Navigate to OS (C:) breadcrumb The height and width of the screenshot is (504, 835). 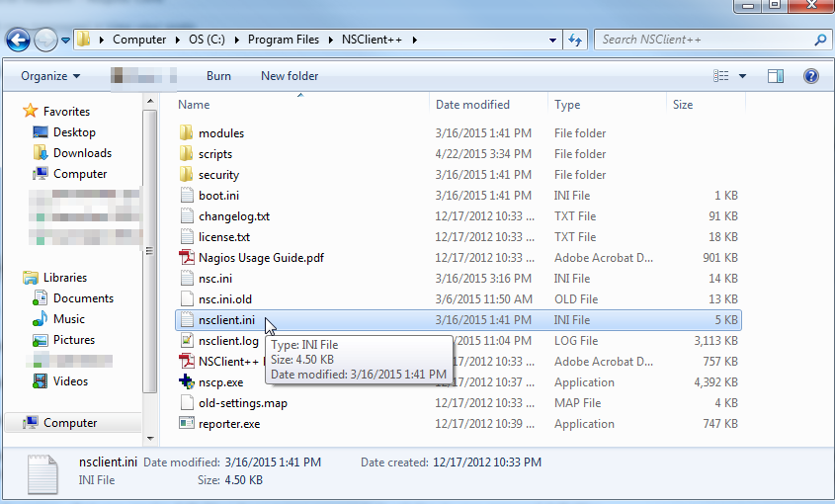tap(207, 40)
